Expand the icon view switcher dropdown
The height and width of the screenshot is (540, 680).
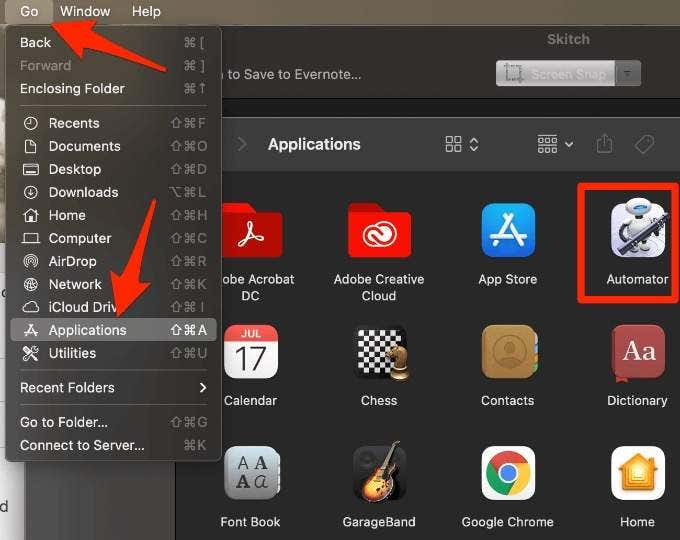tap(462, 144)
